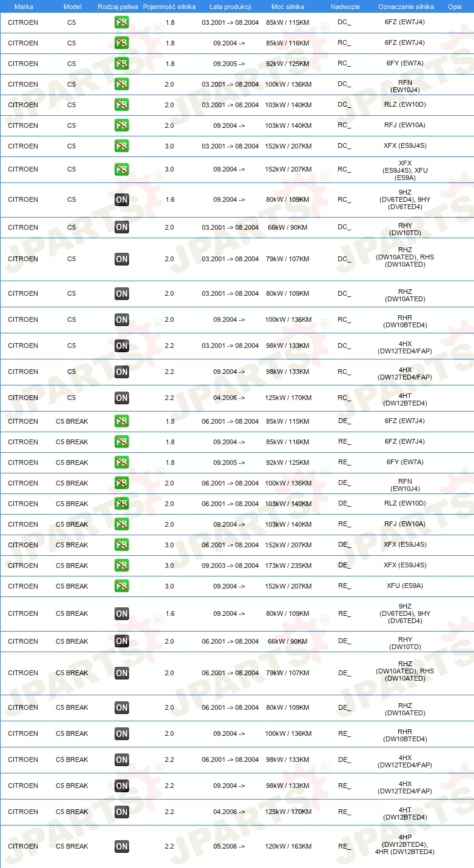
Task: Select the ON icon in the 125kW / 170KM RE_ row
Action: (x=121, y=812)
